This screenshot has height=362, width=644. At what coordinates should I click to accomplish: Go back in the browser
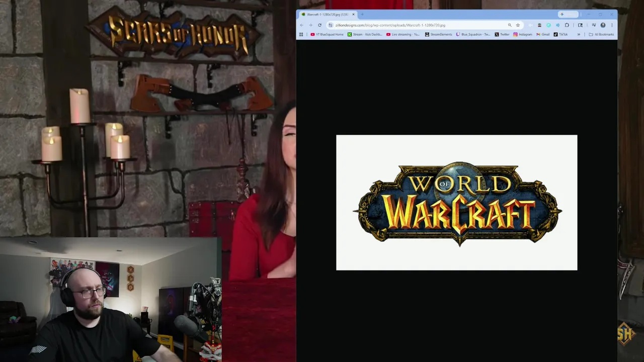coord(302,25)
